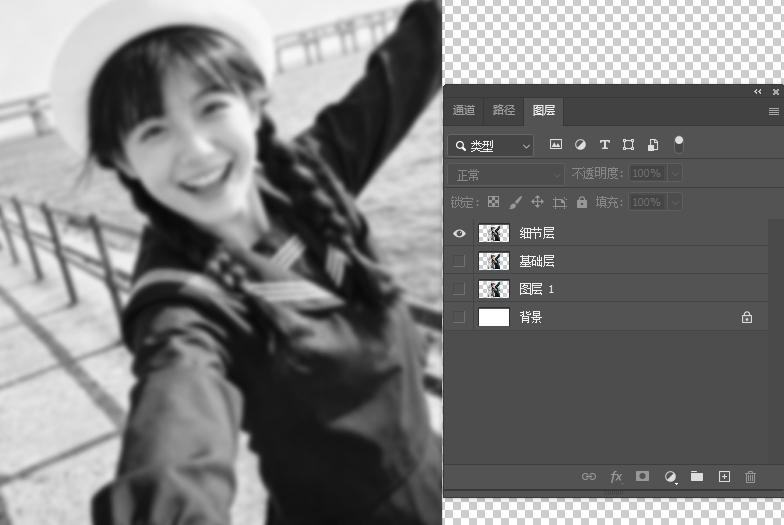This screenshot has width=784, height=525.
Task: Select the 图层 1 layer thumbnail
Action: [x=494, y=289]
